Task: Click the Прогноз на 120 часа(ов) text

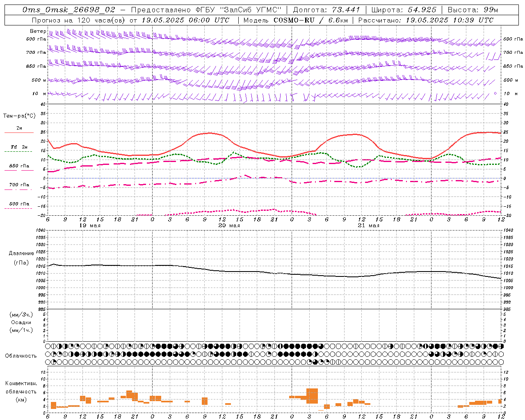Action: tap(79, 20)
